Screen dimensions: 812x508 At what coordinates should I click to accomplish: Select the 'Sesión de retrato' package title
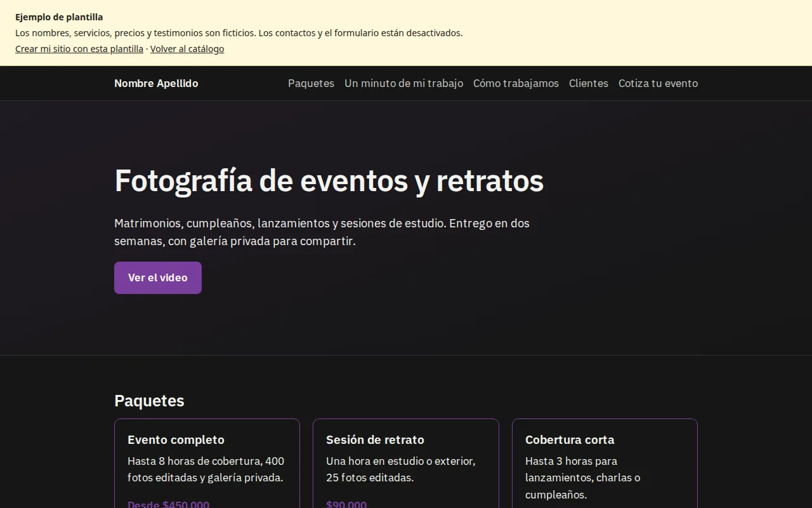(x=375, y=439)
